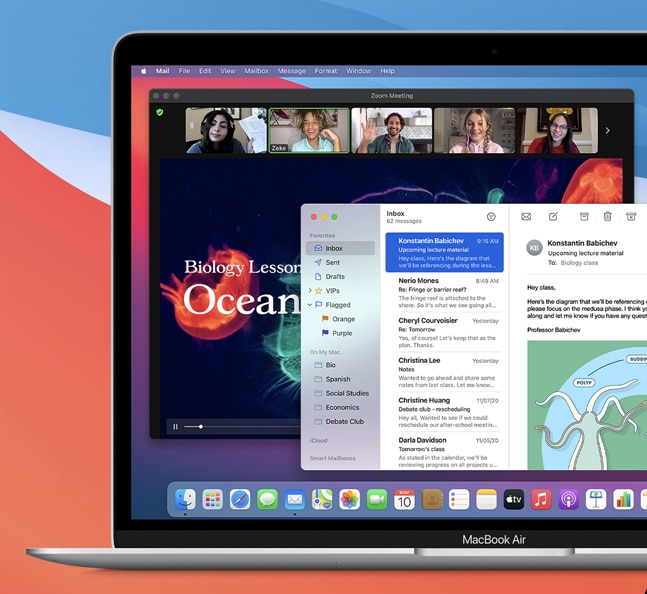Viewport: 647px width, 594px height.
Task: Move selected message to Junk
Action: 631,216
